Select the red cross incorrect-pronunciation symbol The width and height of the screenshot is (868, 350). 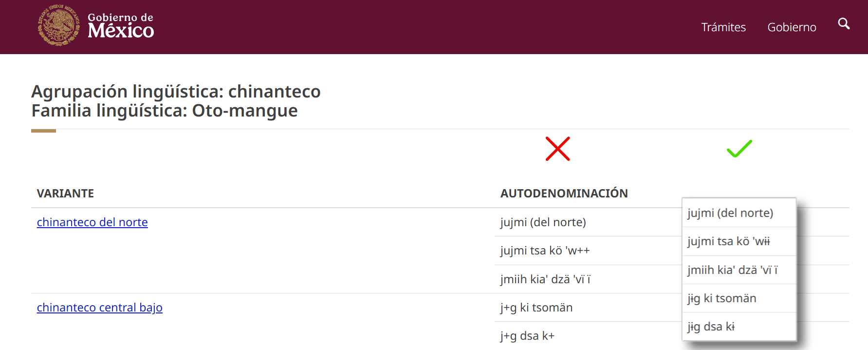click(558, 149)
